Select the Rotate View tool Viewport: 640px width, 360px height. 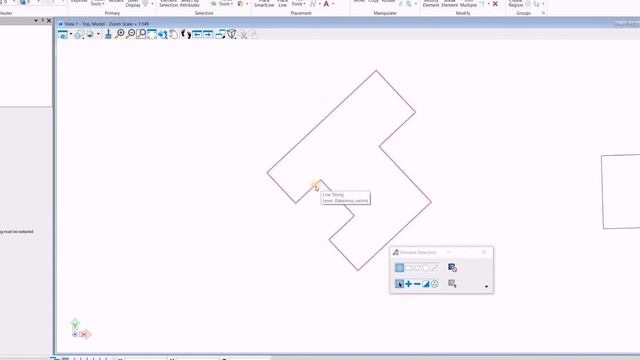click(162, 34)
